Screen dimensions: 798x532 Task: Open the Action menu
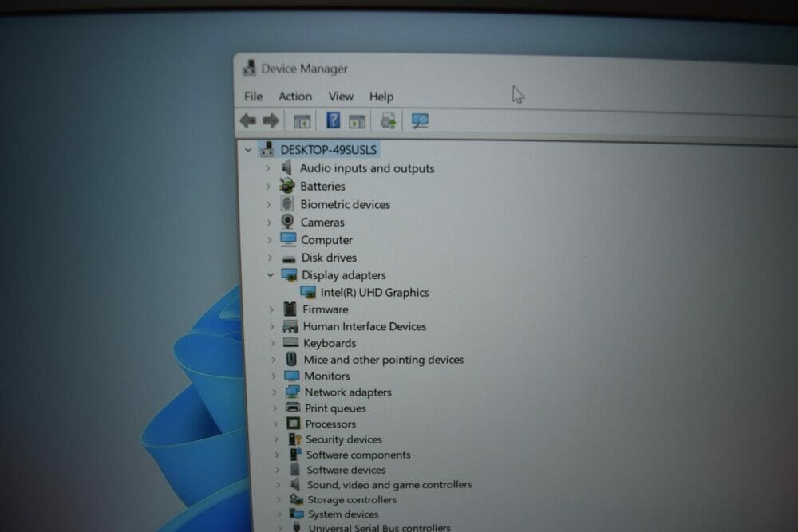295,97
